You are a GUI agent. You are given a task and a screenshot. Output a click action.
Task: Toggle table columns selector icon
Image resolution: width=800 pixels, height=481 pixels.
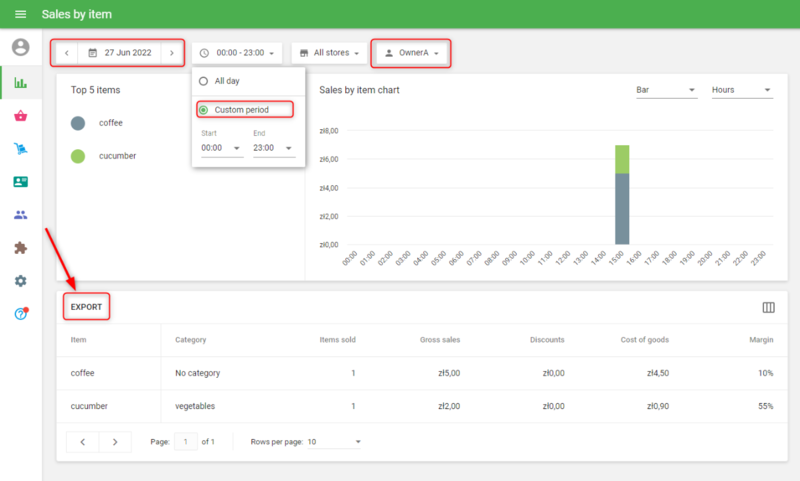(768, 307)
